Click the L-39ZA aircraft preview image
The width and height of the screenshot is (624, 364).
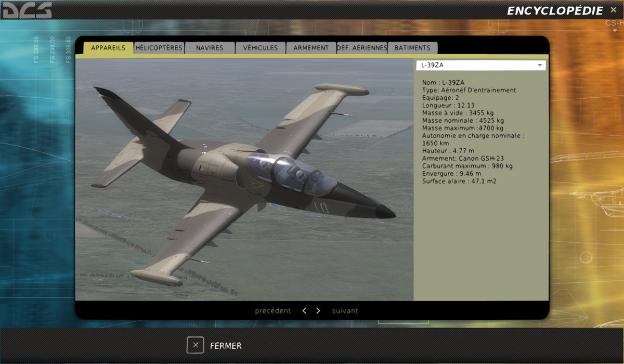[244, 179]
